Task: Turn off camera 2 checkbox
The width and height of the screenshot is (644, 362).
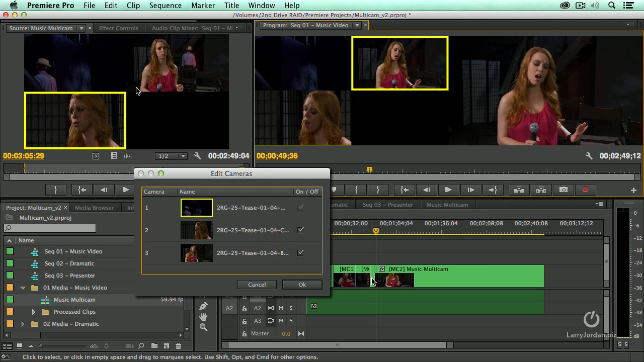Action: [300, 230]
